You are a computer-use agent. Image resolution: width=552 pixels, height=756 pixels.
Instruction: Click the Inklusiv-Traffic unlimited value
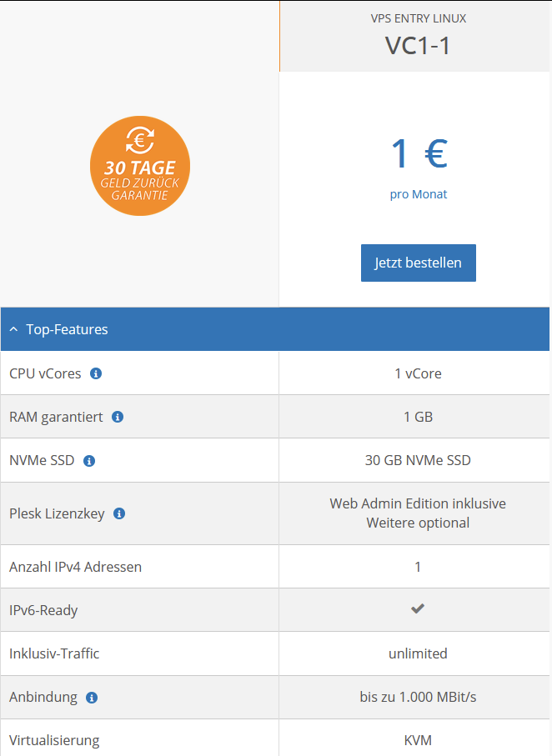418,653
